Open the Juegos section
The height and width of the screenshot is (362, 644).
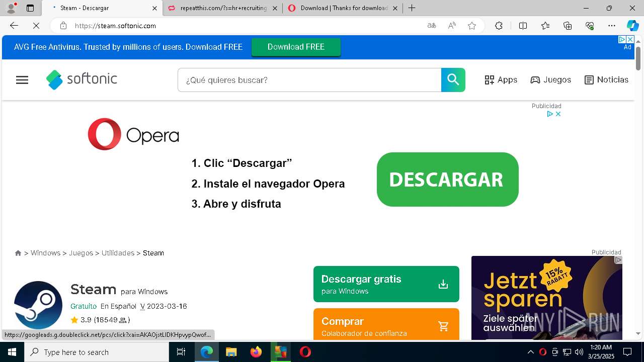click(551, 80)
